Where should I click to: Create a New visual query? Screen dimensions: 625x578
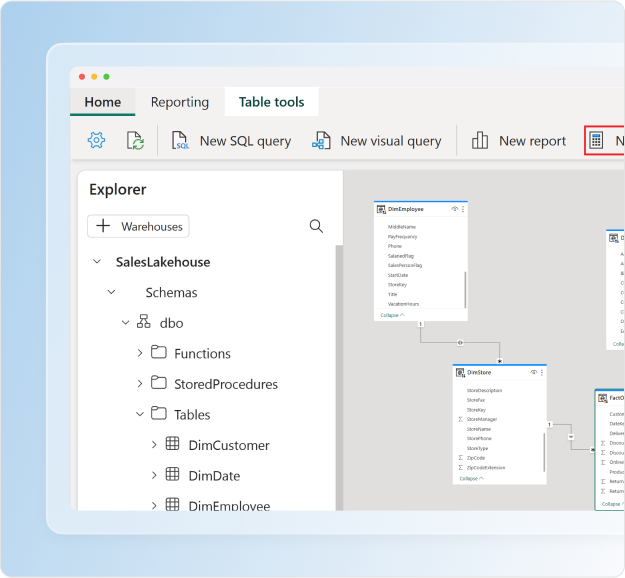377,141
